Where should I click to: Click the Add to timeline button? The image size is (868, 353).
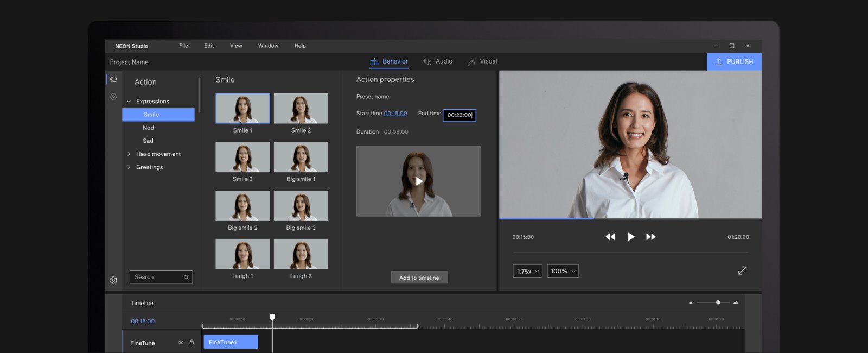pos(419,278)
